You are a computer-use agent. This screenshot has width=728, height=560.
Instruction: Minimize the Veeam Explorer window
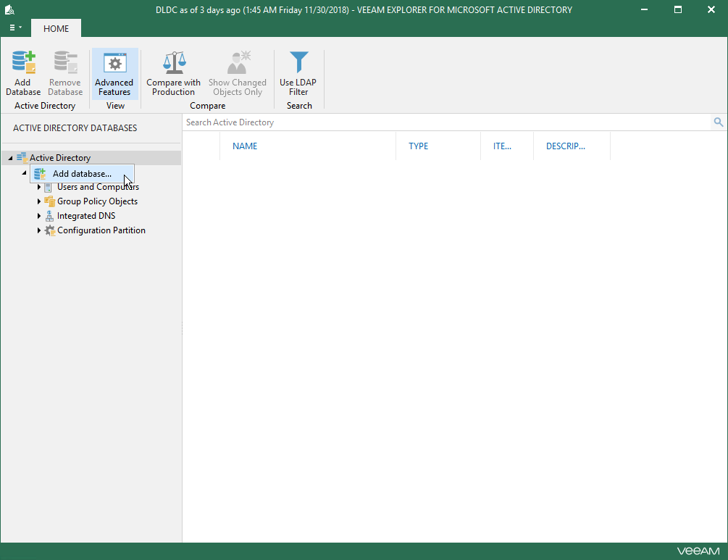pos(644,9)
